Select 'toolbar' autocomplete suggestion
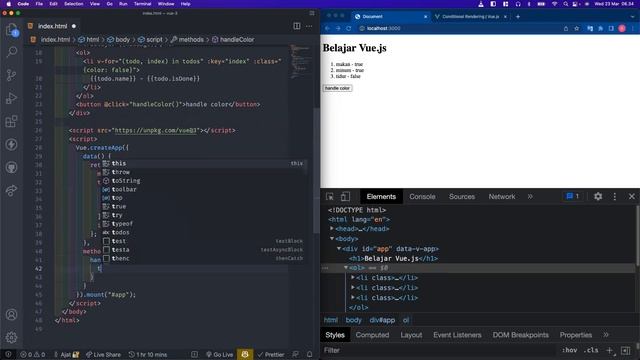 coord(203,189)
